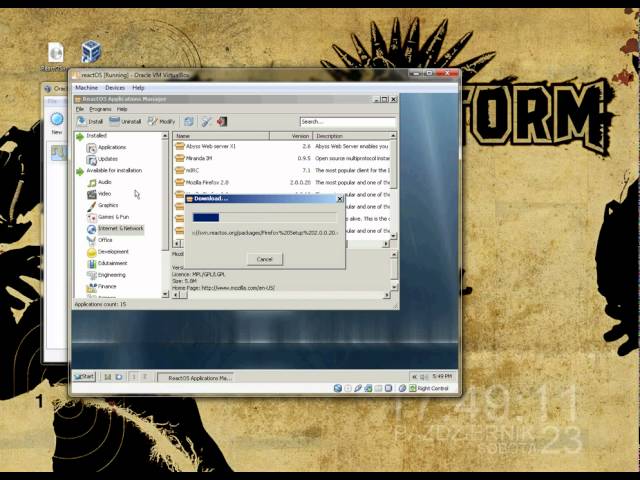Select the Mozilla Firefox 2.0 row
This screenshot has height=480, width=640.
282,182
